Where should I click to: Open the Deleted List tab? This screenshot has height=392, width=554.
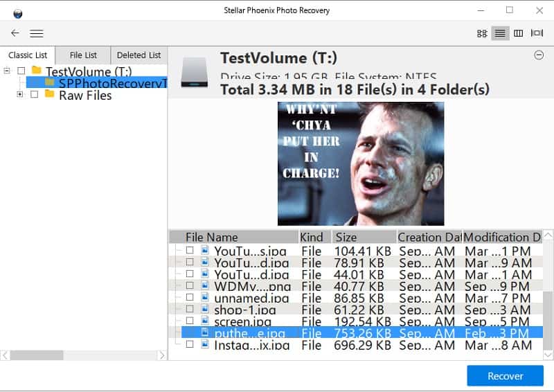[138, 55]
